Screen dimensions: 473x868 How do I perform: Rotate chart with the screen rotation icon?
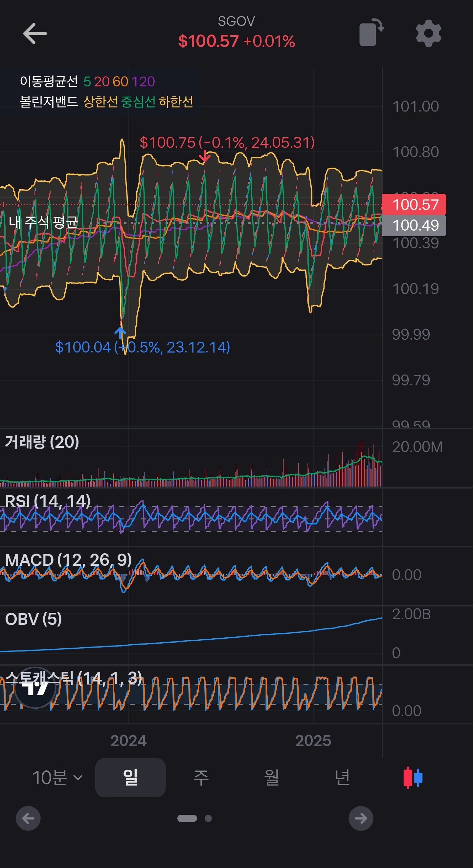click(372, 32)
